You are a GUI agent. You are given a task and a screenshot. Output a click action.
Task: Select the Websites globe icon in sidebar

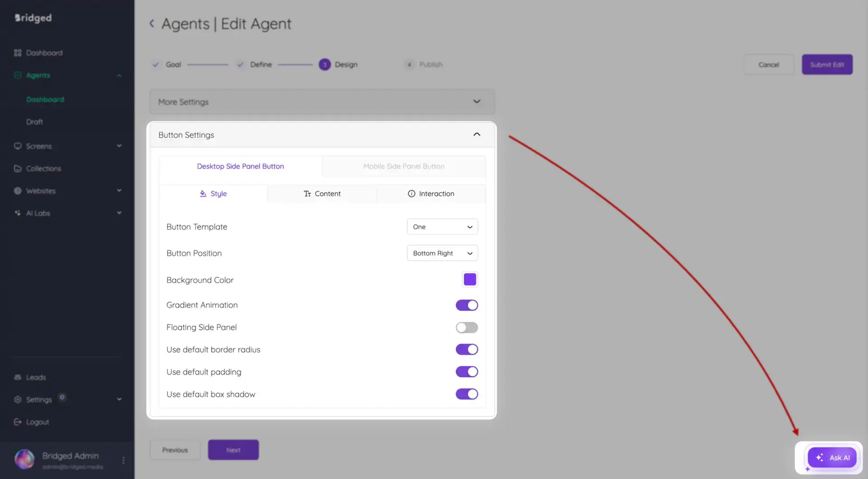point(18,191)
